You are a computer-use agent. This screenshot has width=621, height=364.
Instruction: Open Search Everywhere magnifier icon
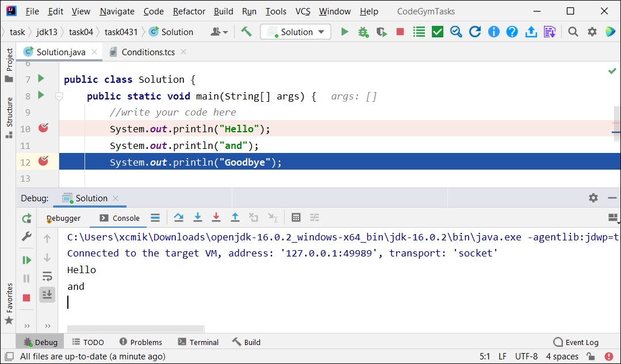(573, 32)
